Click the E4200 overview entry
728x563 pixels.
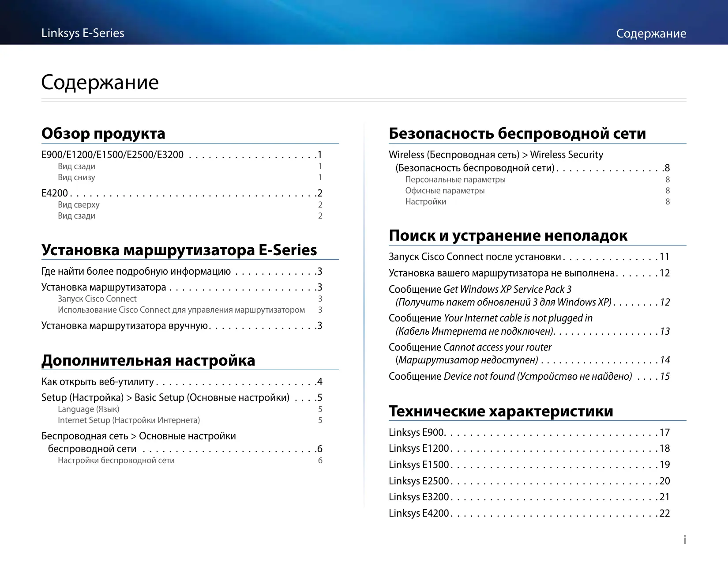point(55,193)
